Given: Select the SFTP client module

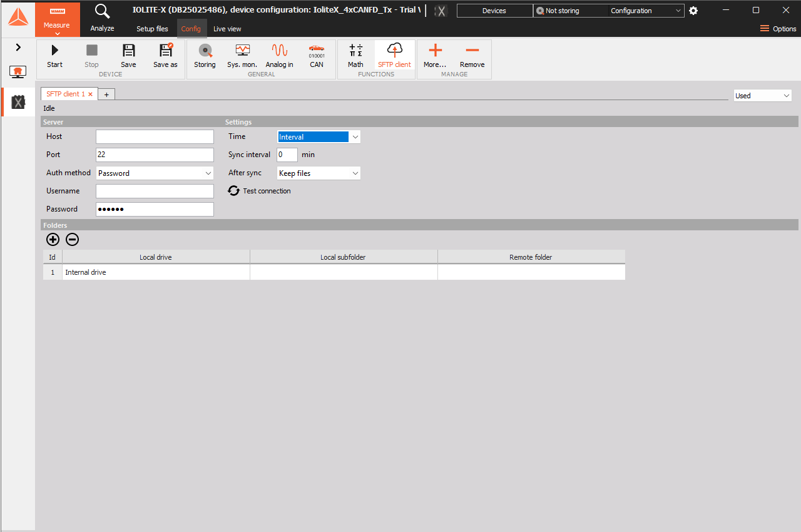Looking at the screenshot, I should click(394, 56).
